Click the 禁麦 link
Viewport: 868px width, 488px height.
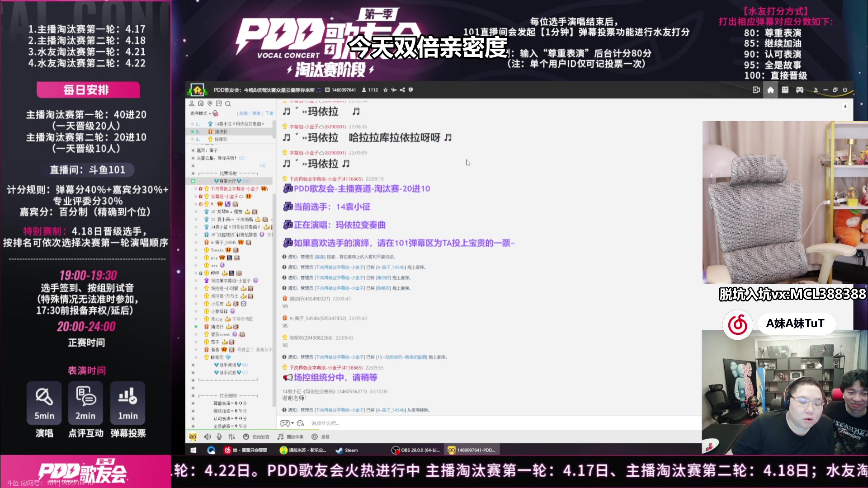click(256, 113)
